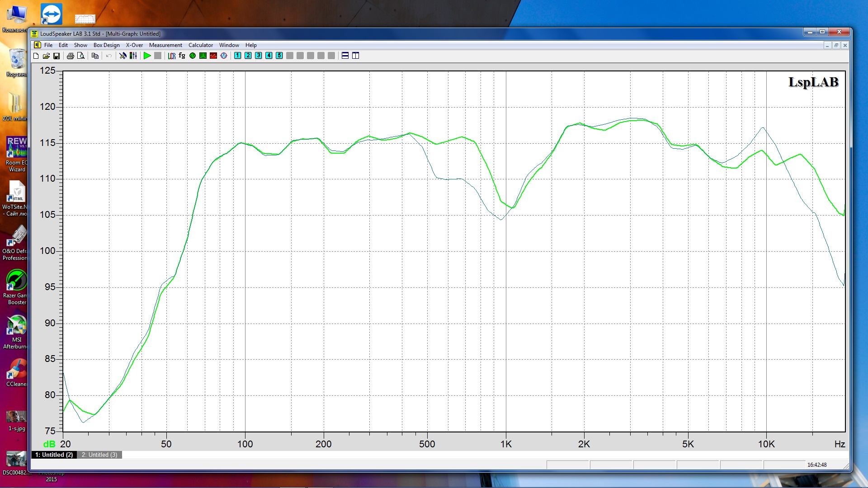Open the blue V voltmeter icon
Image resolution: width=868 pixels, height=488 pixels.
(224, 56)
